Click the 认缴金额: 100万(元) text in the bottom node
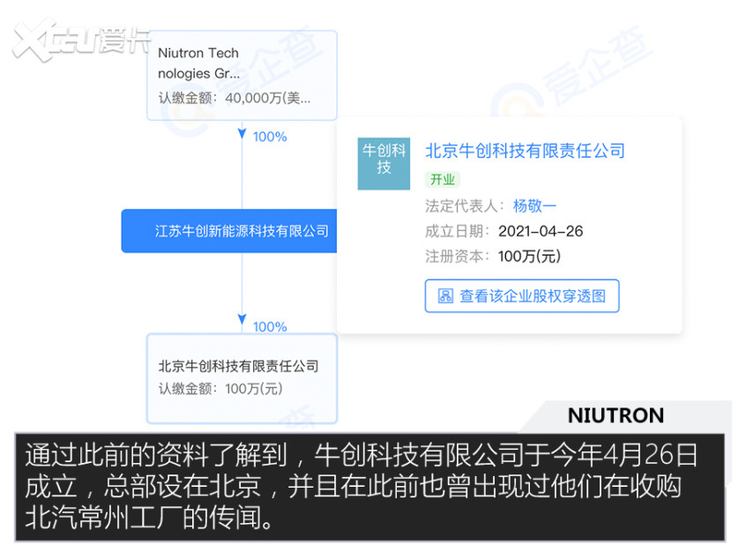Image resolution: width=746 pixels, height=560 pixels. [220, 389]
